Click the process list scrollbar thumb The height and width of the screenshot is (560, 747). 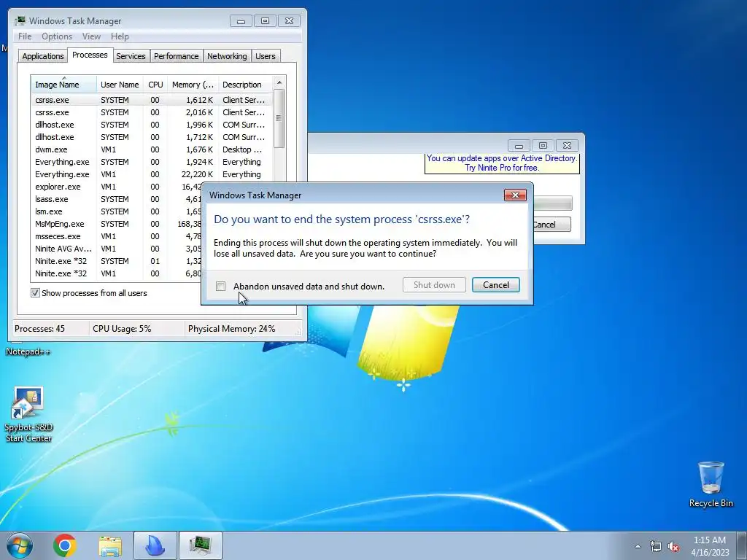click(279, 118)
